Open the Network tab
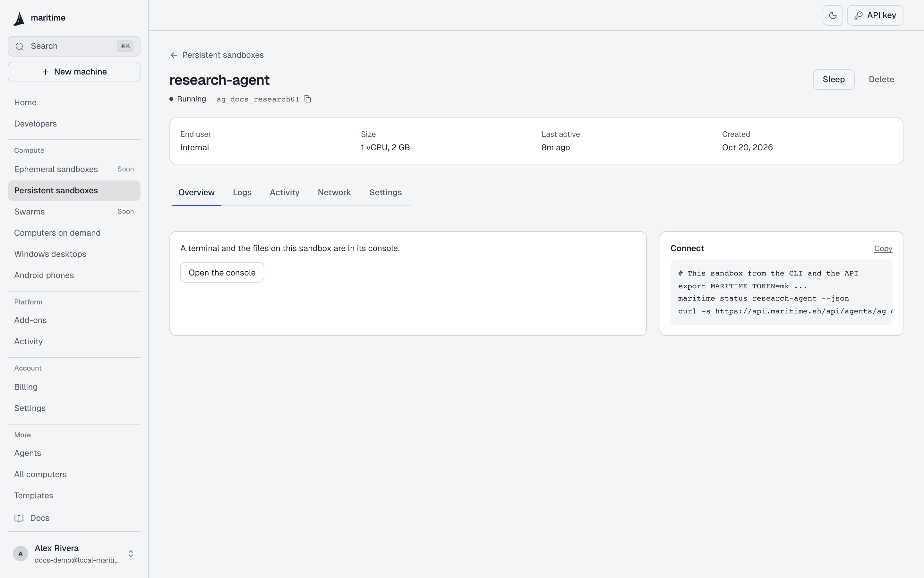The width and height of the screenshot is (924, 578). [334, 192]
